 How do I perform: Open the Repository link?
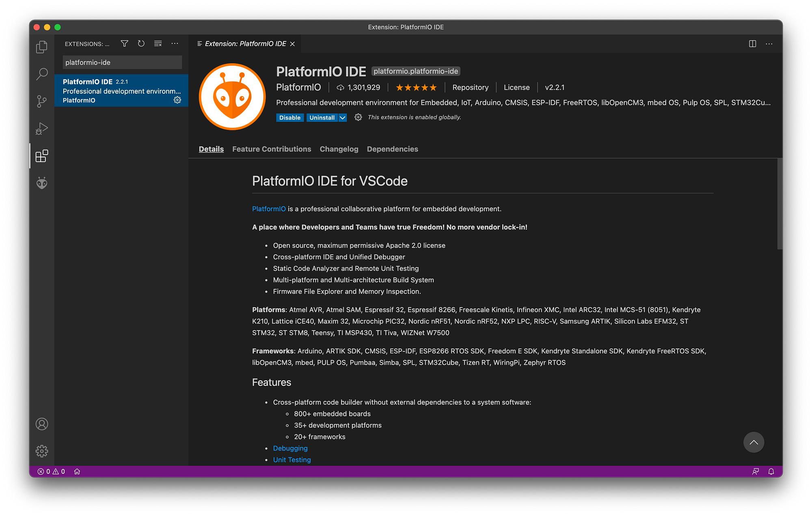point(470,87)
